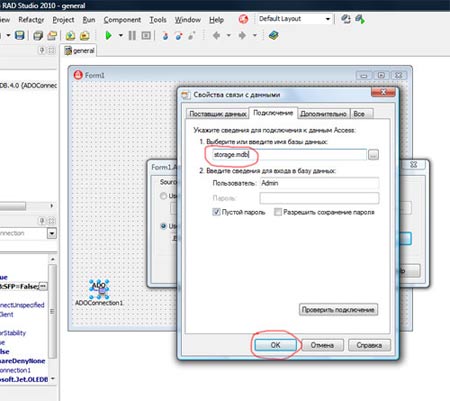450x401 pixels.
Task: Click the Trace Into debug icon
Action: point(165,35)
